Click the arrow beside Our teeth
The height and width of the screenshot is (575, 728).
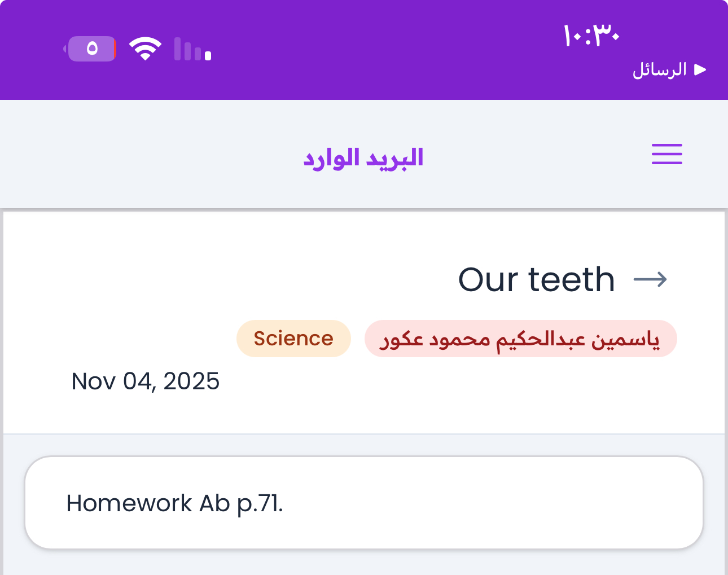[x=650, y=279]
